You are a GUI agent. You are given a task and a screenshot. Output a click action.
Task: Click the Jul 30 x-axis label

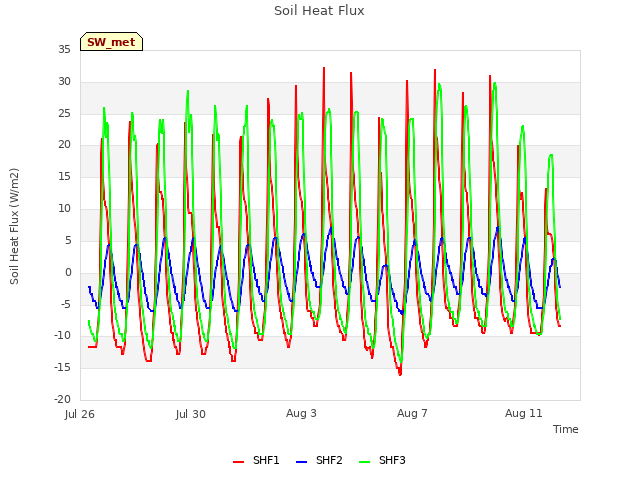[191, 414]
